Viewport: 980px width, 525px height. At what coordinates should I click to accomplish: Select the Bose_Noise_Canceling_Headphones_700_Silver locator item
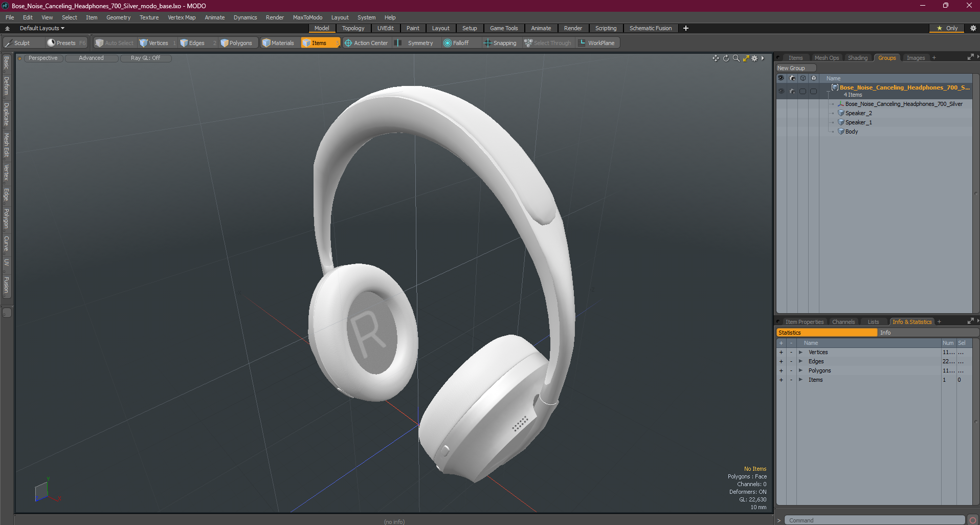point(903,104)
